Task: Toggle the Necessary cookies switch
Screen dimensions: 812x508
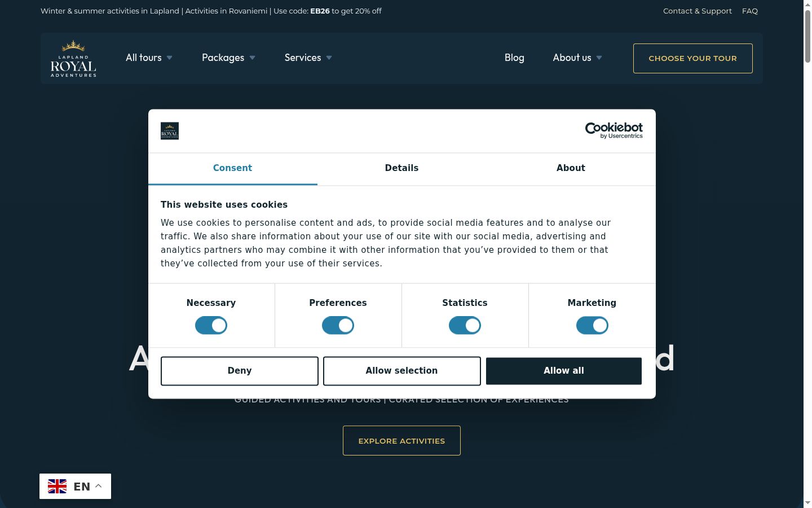Action: pyautogui.click(x=211, y=326)
